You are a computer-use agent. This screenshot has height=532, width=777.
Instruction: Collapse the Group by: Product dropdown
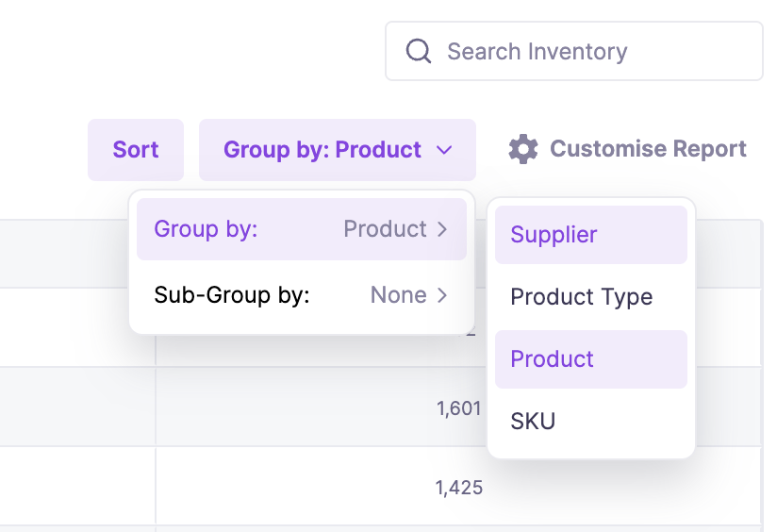pyautogui.click(x=337, y=150)
